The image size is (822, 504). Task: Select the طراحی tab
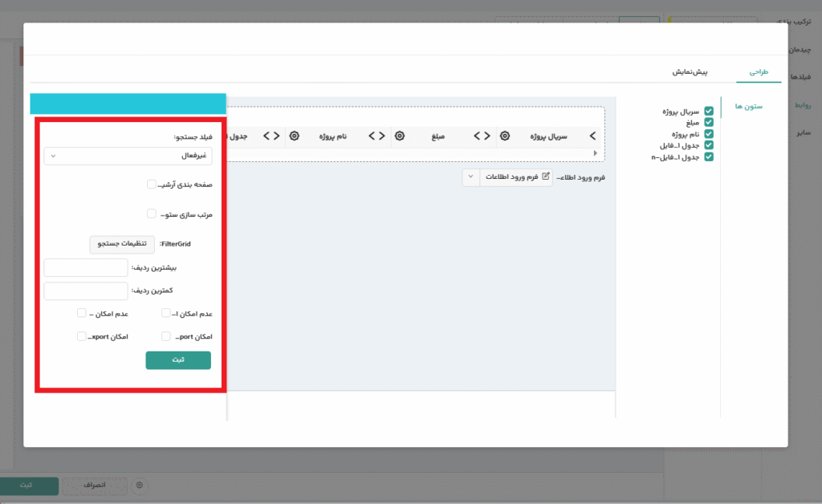(x=759, y=72)
